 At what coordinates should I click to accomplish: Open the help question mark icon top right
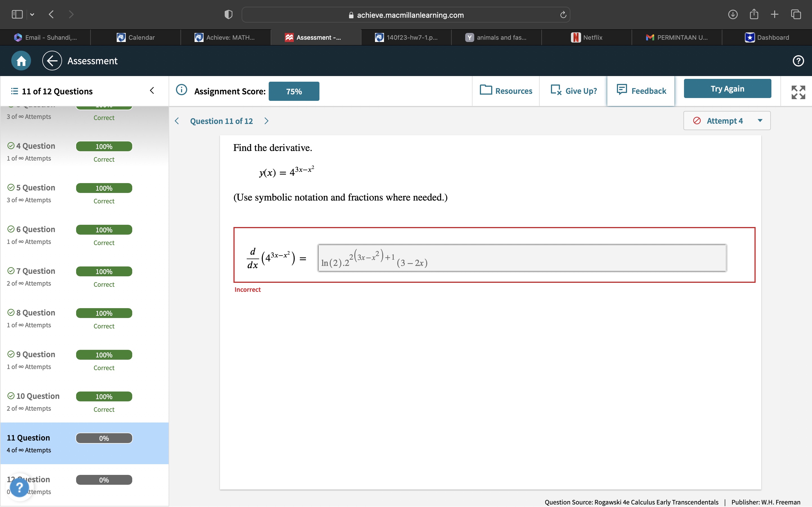tap(798, 61)
